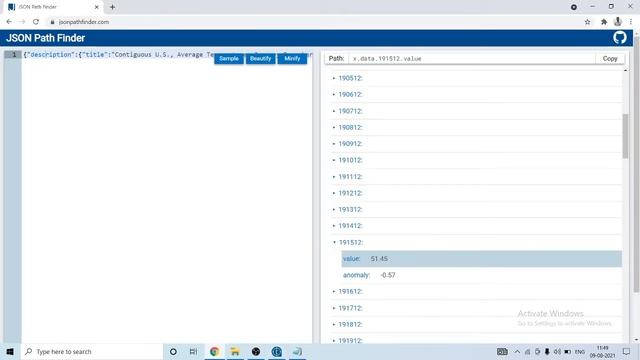640x360 pixels.
Task: Click line 1 in the JSON editor
Action: (x=167, y=55)
